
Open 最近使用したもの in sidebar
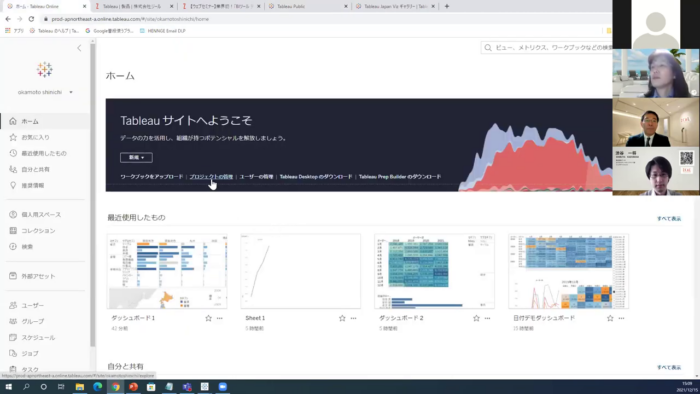[x=45, y=153]
